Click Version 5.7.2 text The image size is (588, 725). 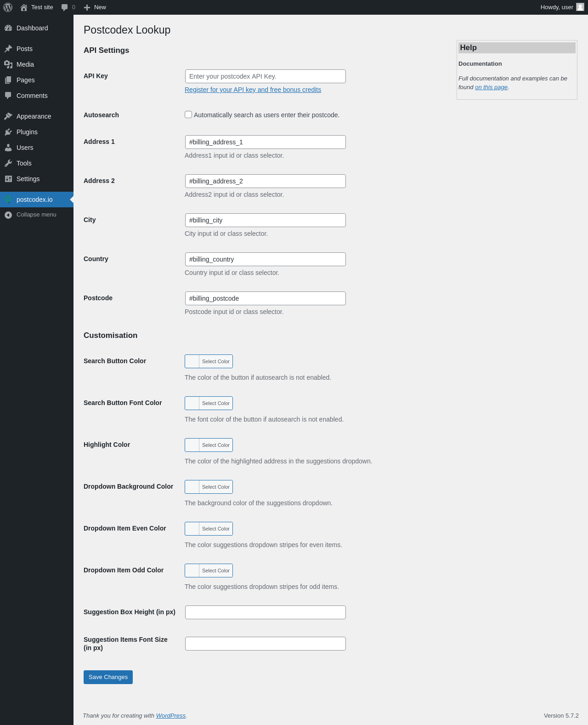[561, 716]
